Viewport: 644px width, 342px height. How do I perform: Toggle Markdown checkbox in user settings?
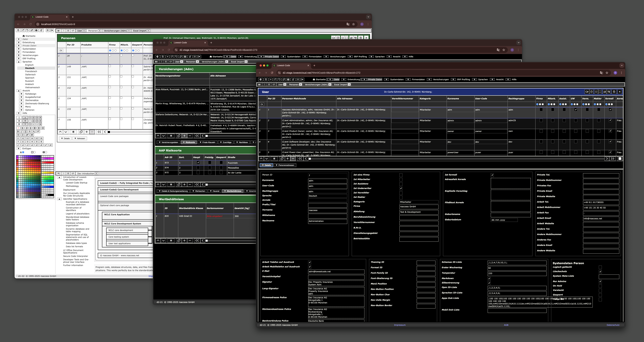[x=489, y=279]
